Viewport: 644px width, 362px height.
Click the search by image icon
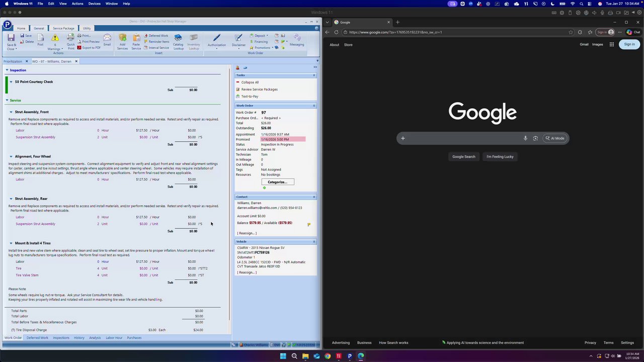pos(535,138)
